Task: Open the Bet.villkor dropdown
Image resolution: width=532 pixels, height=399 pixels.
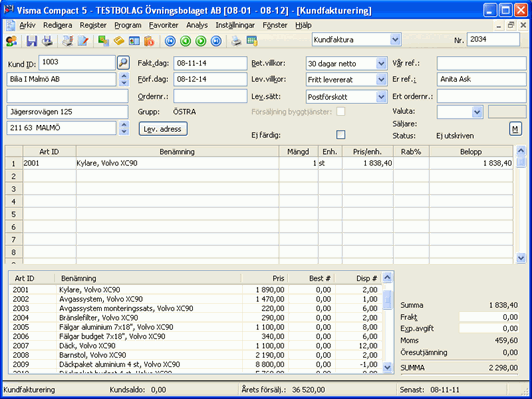Action: point(381,63)
